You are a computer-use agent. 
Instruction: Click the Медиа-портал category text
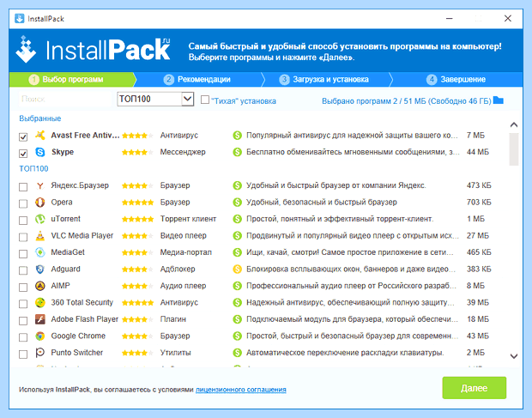pos(186,252)
